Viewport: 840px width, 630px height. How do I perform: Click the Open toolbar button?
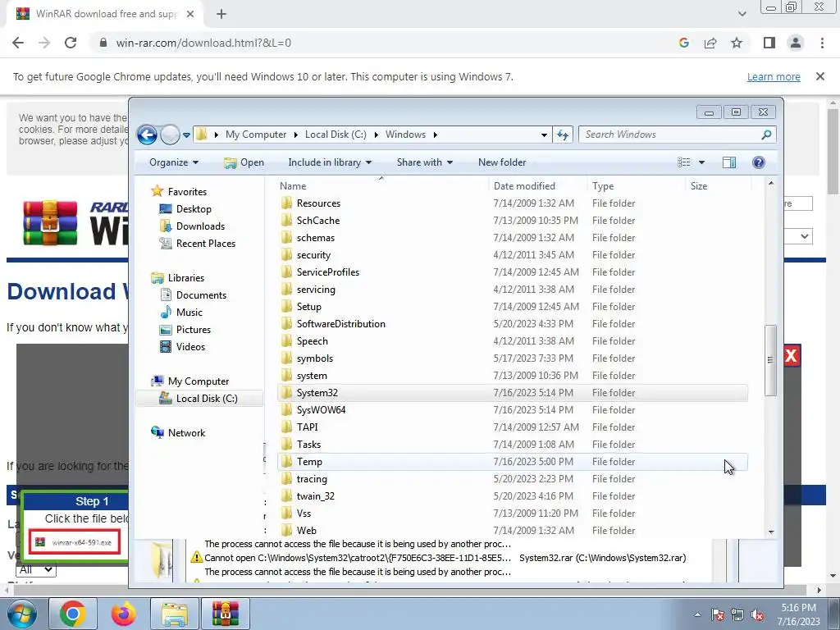[x=244, y=162]
